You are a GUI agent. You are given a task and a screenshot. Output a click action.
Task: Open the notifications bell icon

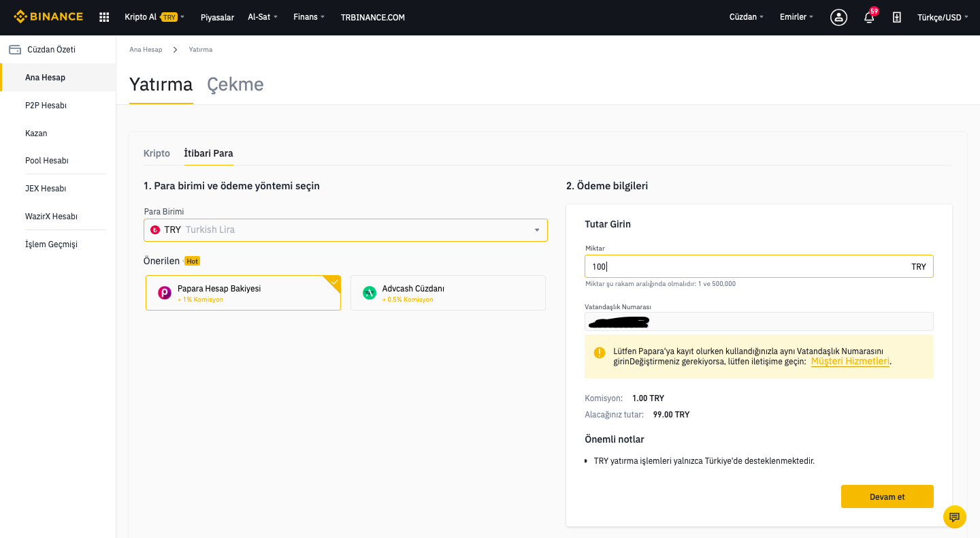click(869, 18)
